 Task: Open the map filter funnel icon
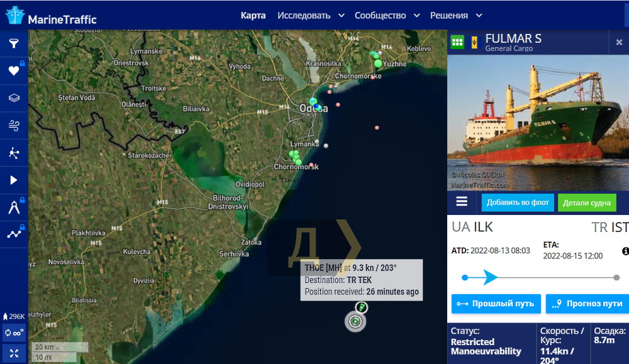(x=14, y=43)
